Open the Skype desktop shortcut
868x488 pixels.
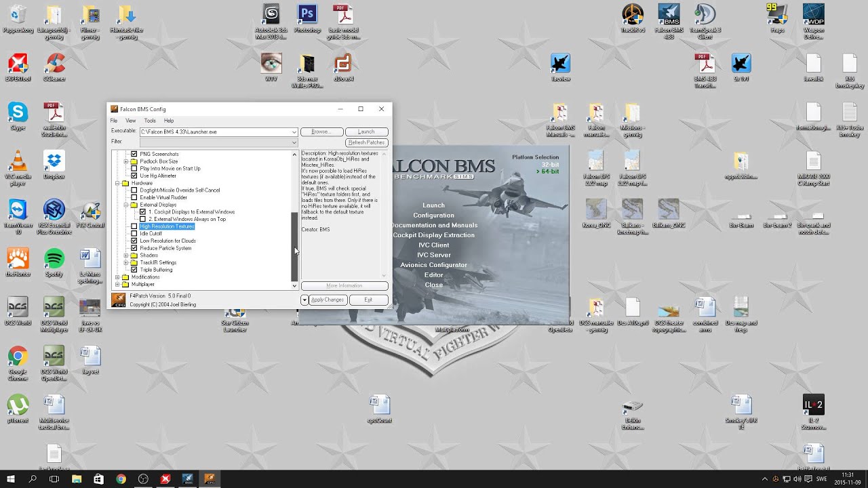click(18, 117)
